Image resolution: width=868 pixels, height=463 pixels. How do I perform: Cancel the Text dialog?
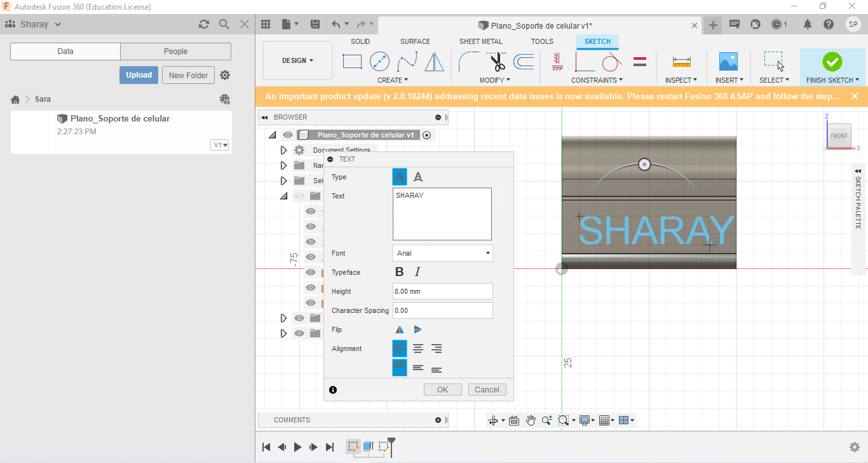tap(487, 390)
